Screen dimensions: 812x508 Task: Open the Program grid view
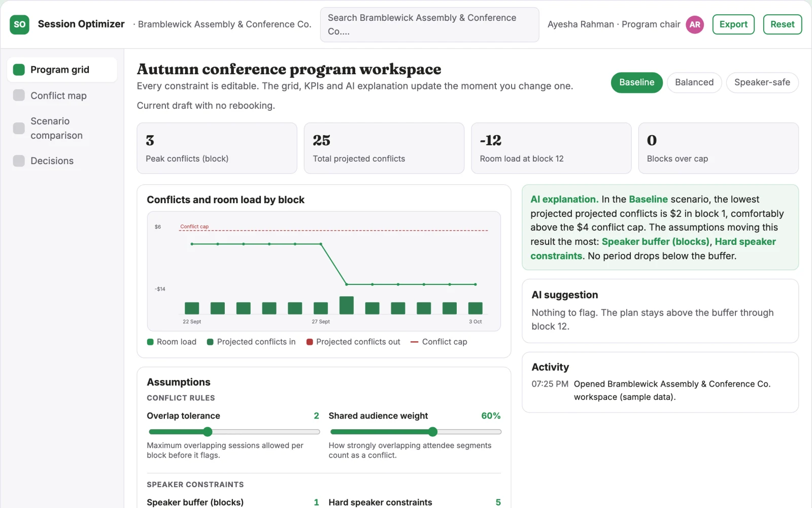[62, 70]
